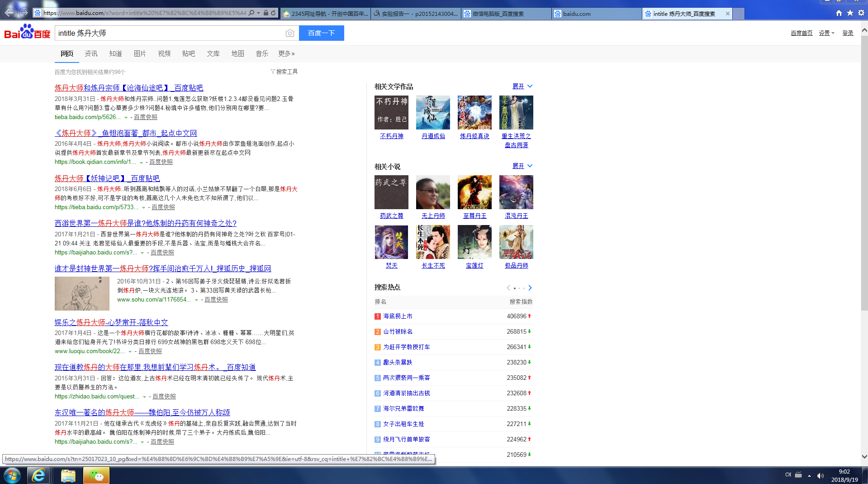Click the security lock icon in address bar
The width and height of the screenshot is (868, 484).
[266, 13]
